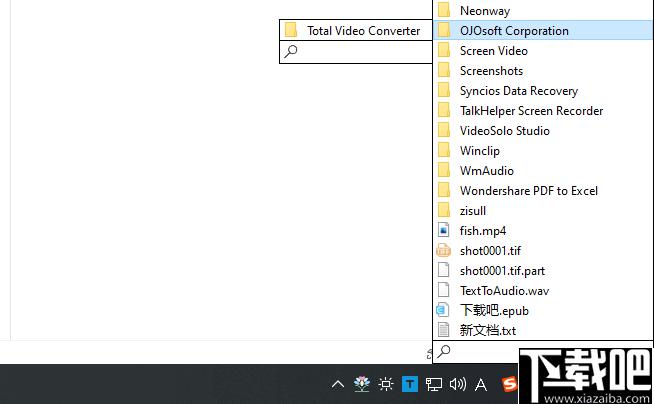
Task: Click the VideoSolo Studio folder icon
Action: click(x=444, y=130)
